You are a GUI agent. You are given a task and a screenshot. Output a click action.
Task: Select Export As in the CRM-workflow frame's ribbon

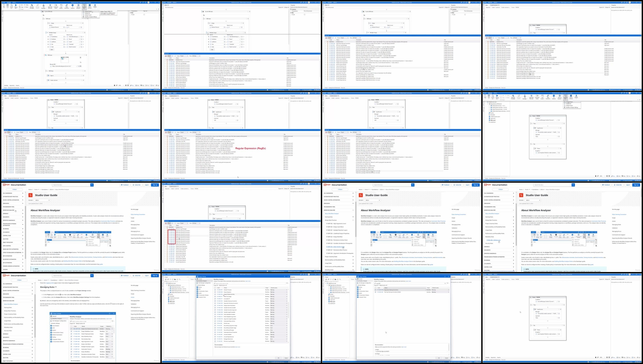tap(12, 6)
